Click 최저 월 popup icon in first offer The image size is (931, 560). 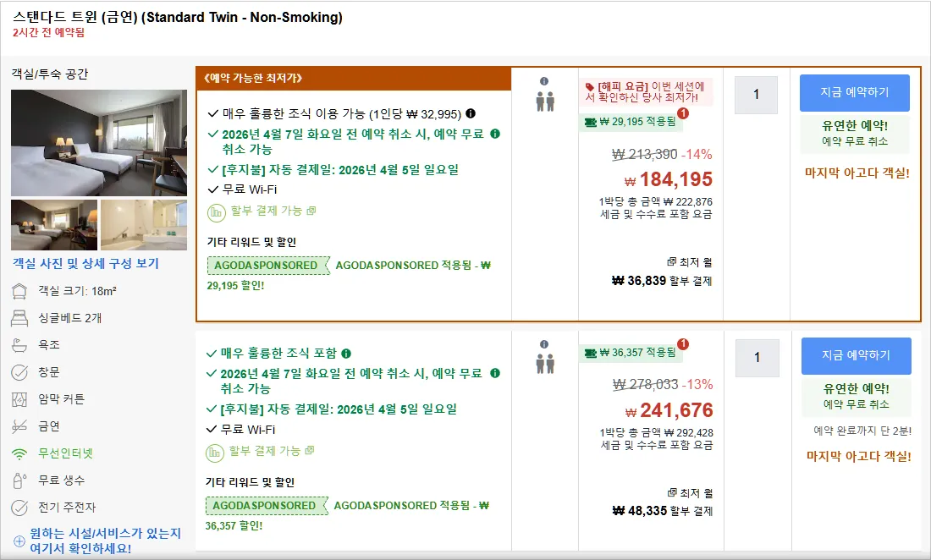coord(671,261)
